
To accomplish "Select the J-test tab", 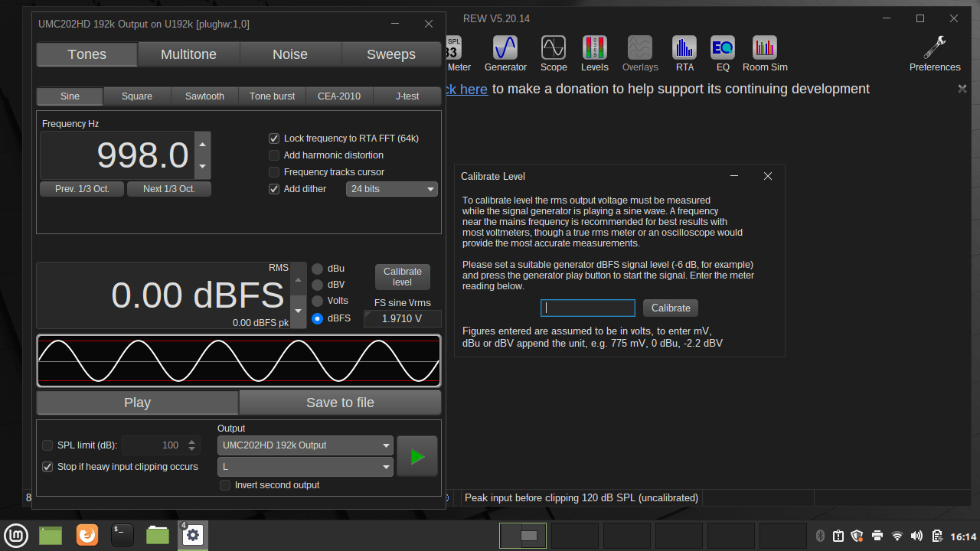I will click(x=407, y=96).
